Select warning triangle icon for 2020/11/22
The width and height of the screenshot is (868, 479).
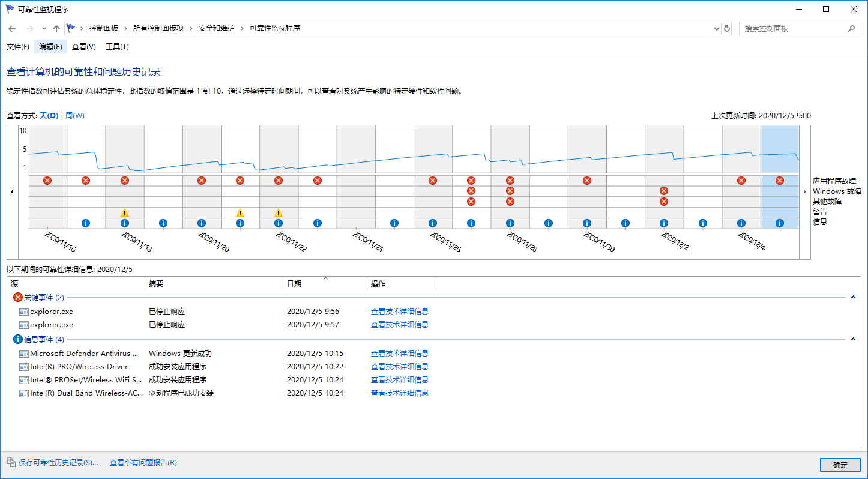[279, 212]
